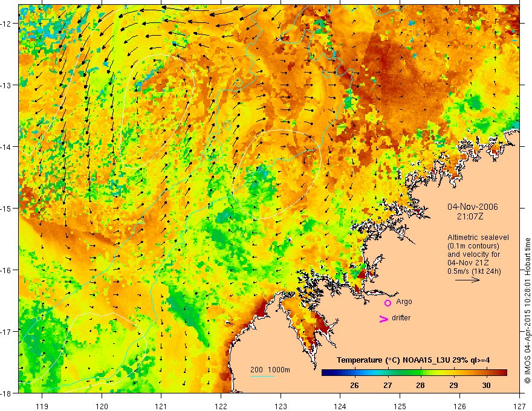This screenshot has width=532, height=411.
Task: Click the '29' color bar tick label
Action: 453,385
